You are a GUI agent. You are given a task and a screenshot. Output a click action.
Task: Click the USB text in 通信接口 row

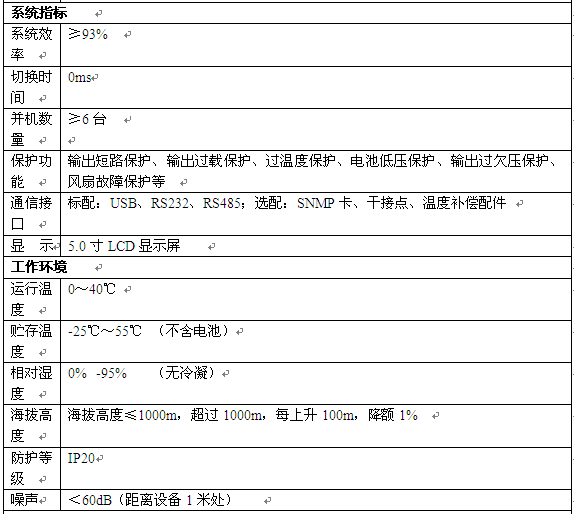[x=123, y=203]
